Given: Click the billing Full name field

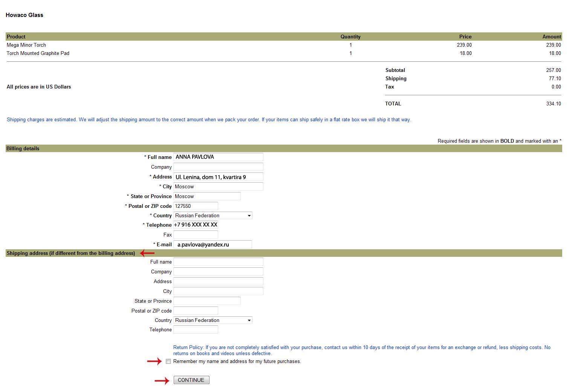Looking at the screenshot, I should 218,157.
